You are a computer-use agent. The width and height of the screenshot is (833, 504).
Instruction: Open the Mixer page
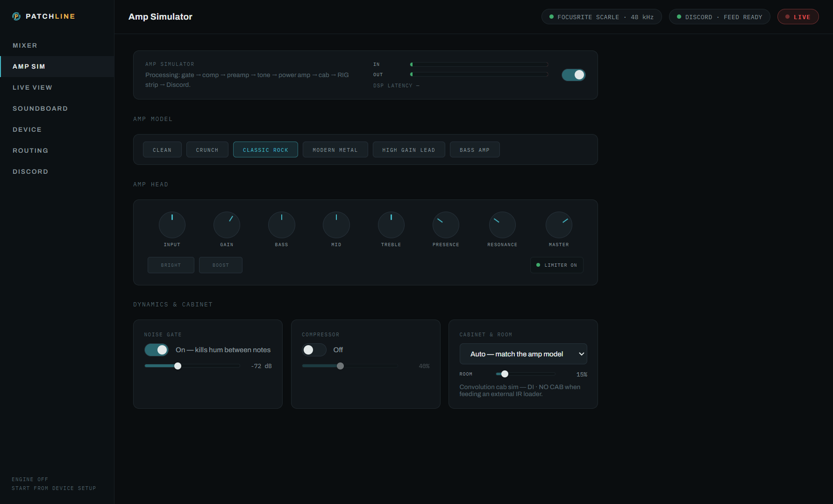pos(57,45)
